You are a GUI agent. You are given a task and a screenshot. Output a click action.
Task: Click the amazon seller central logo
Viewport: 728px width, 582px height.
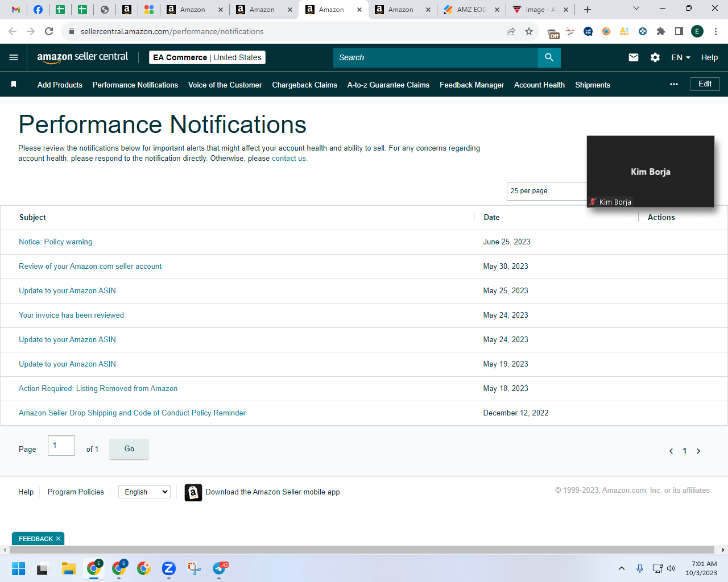click(x=82, y=57)
